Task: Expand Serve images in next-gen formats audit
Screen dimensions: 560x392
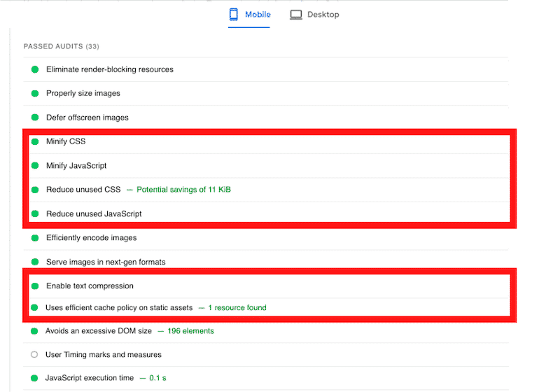Action: point(106,262)
